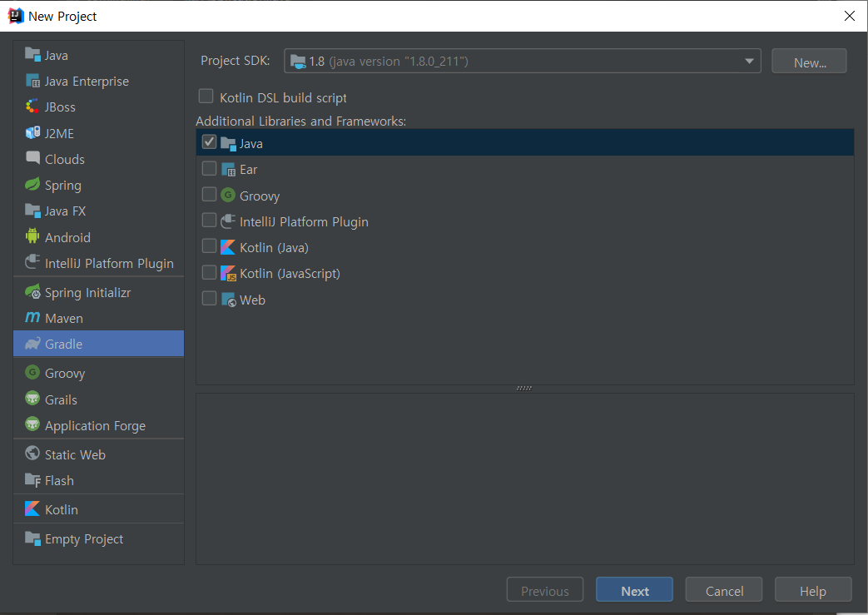Select Empty Project label

tap(84, 539)
